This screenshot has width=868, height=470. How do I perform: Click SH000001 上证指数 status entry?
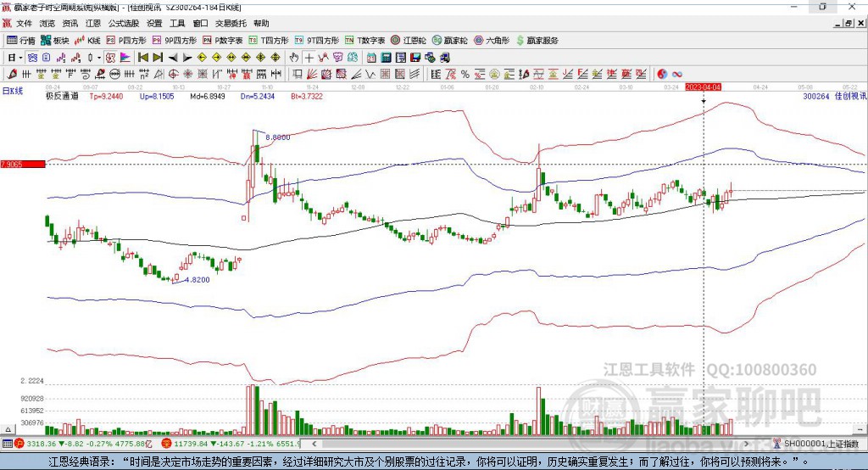[821, 444]
